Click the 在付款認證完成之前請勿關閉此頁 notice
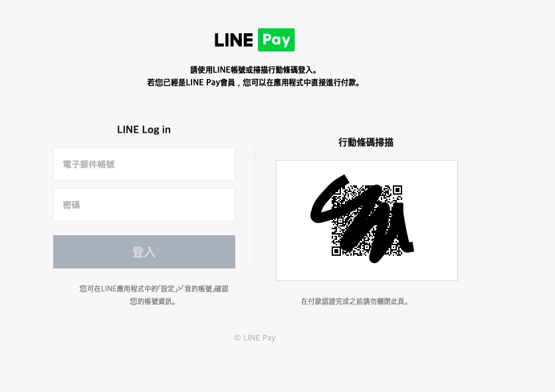The image size is (555, 392). (355, 302)
